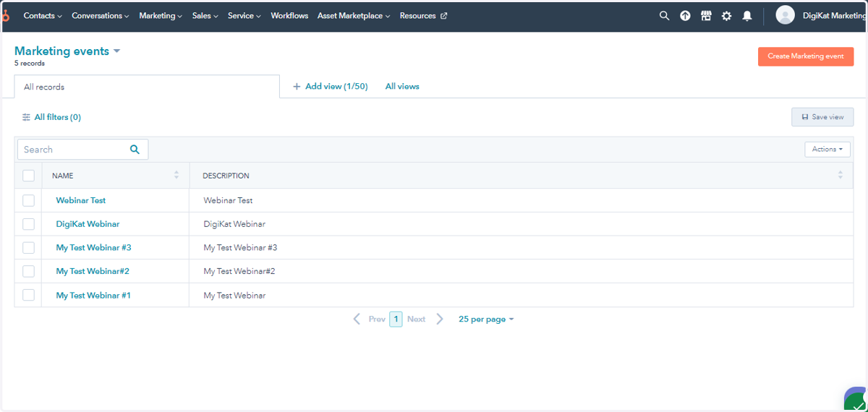Click the HubSpot sprocket logo

click(6, 15)
